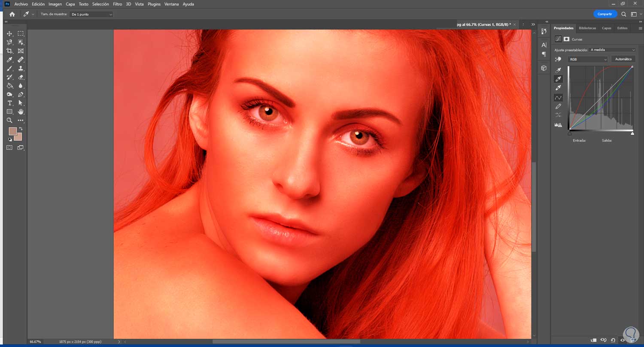
Task: Select the History Brush tool
Action: (x=9, y=77)
